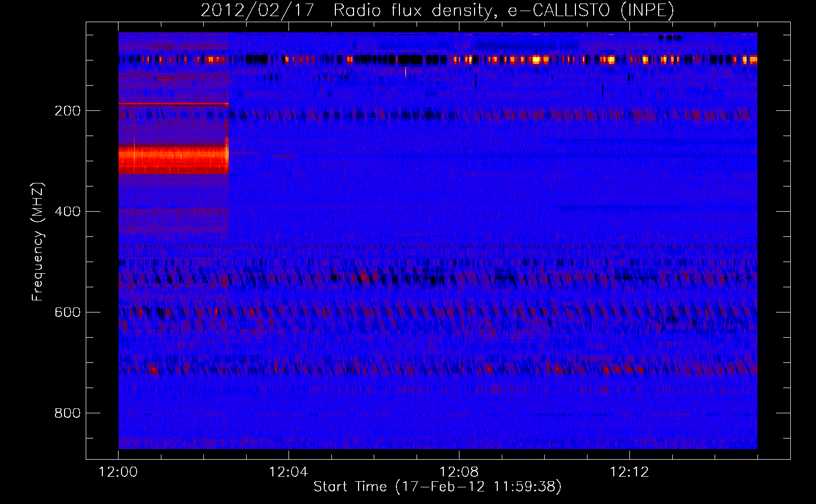Viewport: 816px width, 504px height.
Task: Click the 12:08 time tick label
Action: tap(459, 472)
